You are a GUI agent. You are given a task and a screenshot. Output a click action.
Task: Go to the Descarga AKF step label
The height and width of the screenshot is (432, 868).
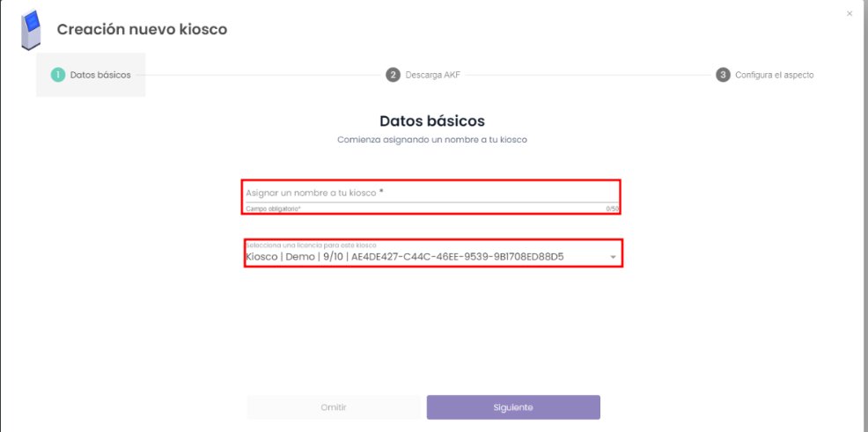[432, 75]
